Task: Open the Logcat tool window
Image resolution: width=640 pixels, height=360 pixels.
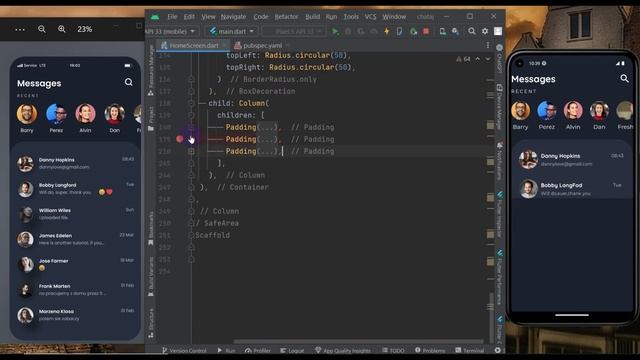Action: pyautogui.click(x=292, y=350)
